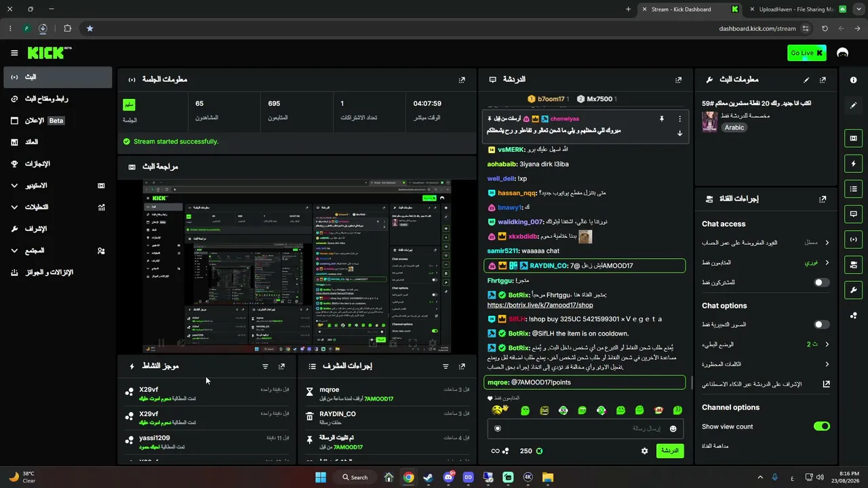868x488 pixels.
Task: Open slow mode setting (الوضع البطيء)
Action: click(x=766, y=344)
